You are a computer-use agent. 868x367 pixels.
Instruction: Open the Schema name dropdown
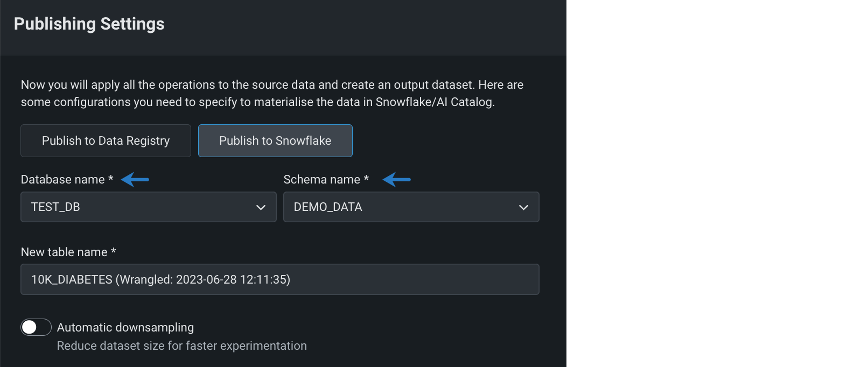(x=411, y=207)
